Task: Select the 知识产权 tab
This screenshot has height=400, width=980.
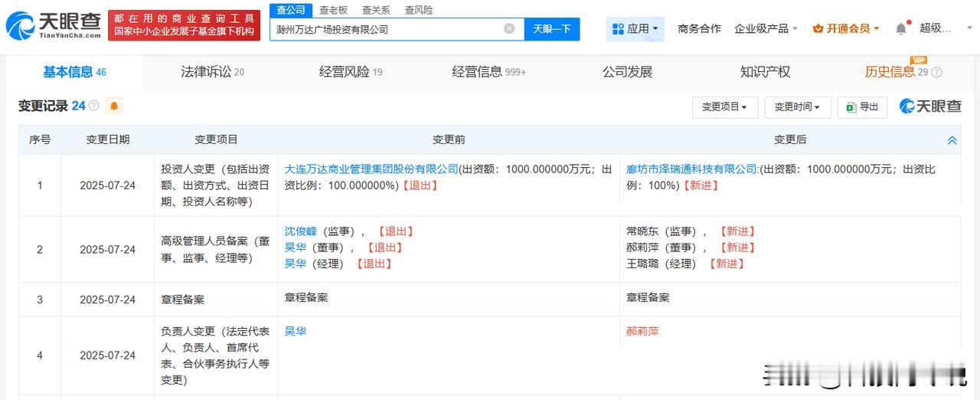Action: (765, 72)
